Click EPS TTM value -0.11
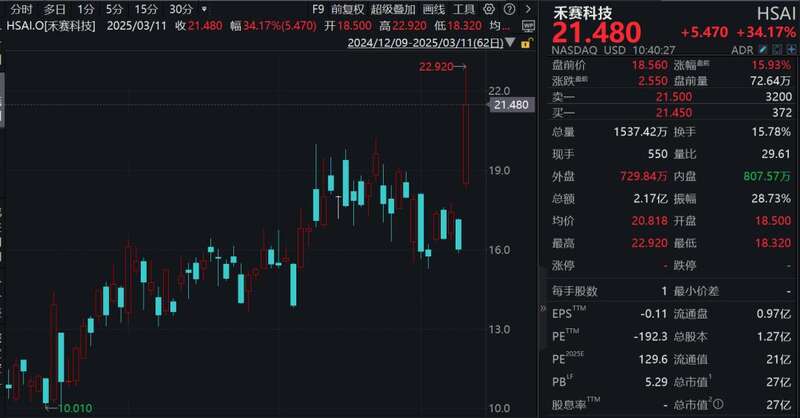Image resolution: width=800 pixels, height=418 pixels. click(x=654, y=314)
